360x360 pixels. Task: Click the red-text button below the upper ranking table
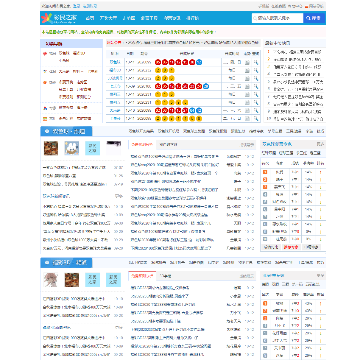[x=291, y=247]
